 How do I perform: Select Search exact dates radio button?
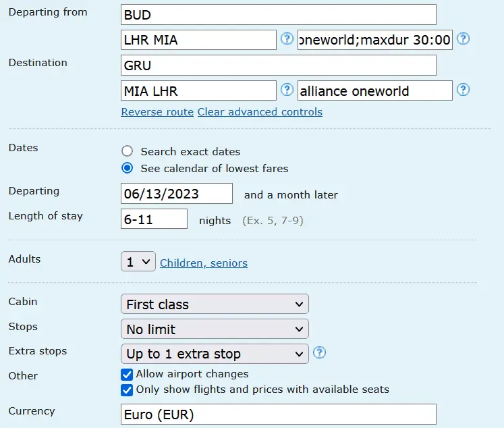pyautogui.click(x=127, y=151)
